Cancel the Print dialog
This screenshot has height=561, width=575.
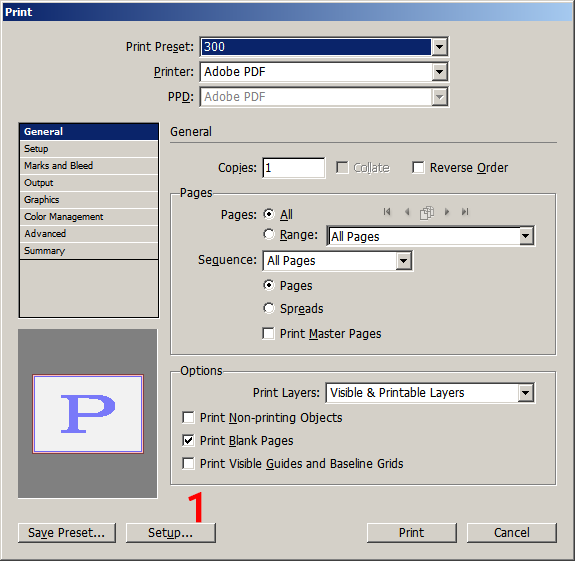(x=512, y=533)
